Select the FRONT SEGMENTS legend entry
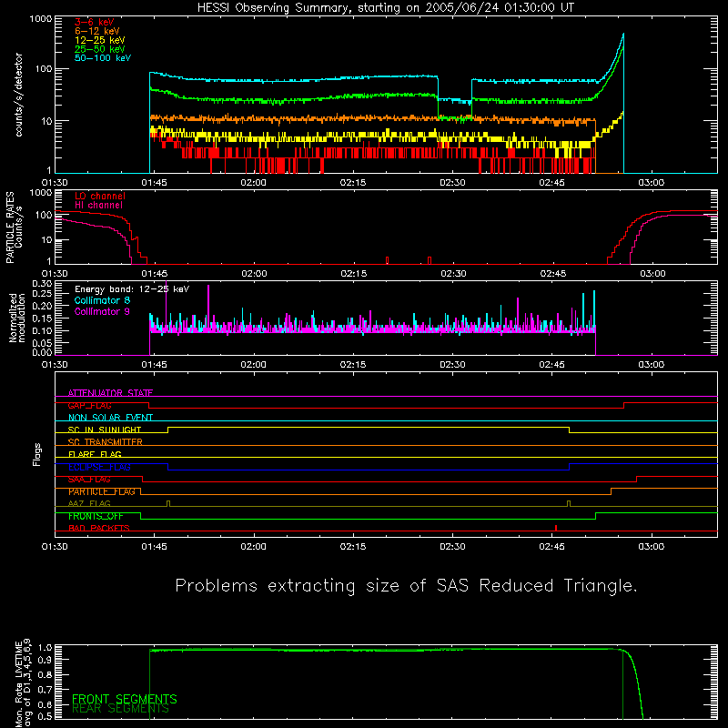This screenshot has width=728, height=728. tap(125, 699)
